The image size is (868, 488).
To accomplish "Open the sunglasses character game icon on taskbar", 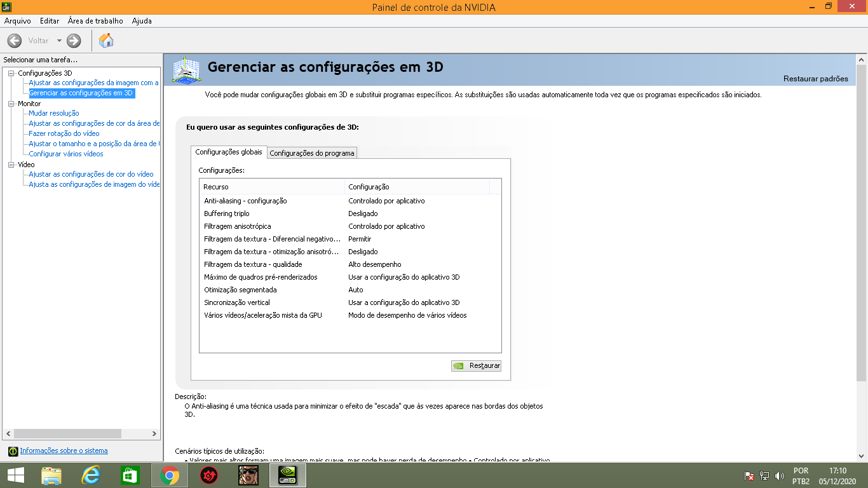I will coord(248,475).
